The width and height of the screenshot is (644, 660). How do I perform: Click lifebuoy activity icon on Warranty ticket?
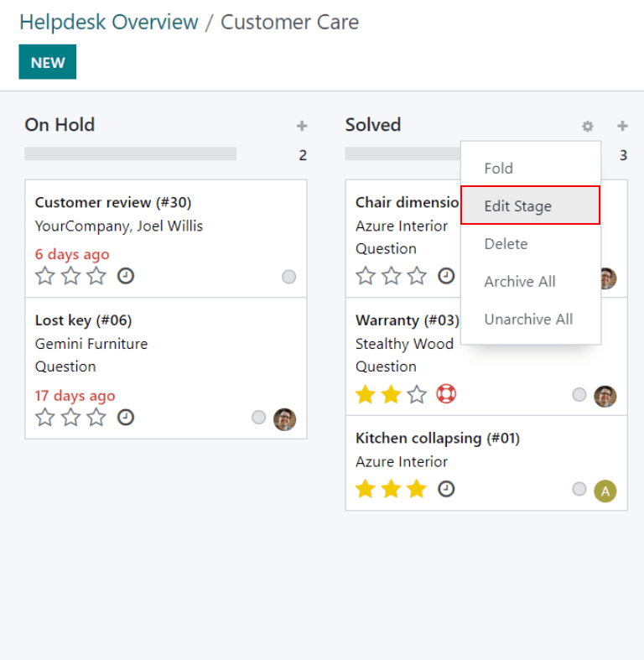[x=446, y=394]
